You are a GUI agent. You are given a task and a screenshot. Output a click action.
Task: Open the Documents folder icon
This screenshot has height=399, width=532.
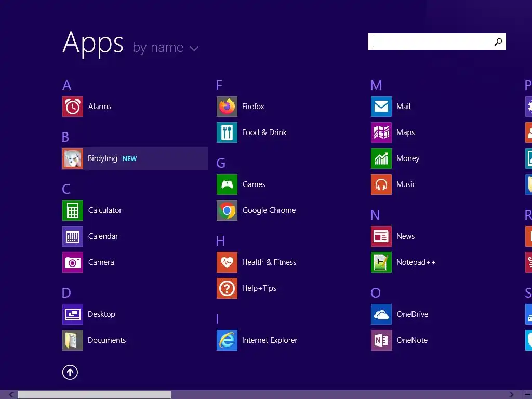coord(73,340)
